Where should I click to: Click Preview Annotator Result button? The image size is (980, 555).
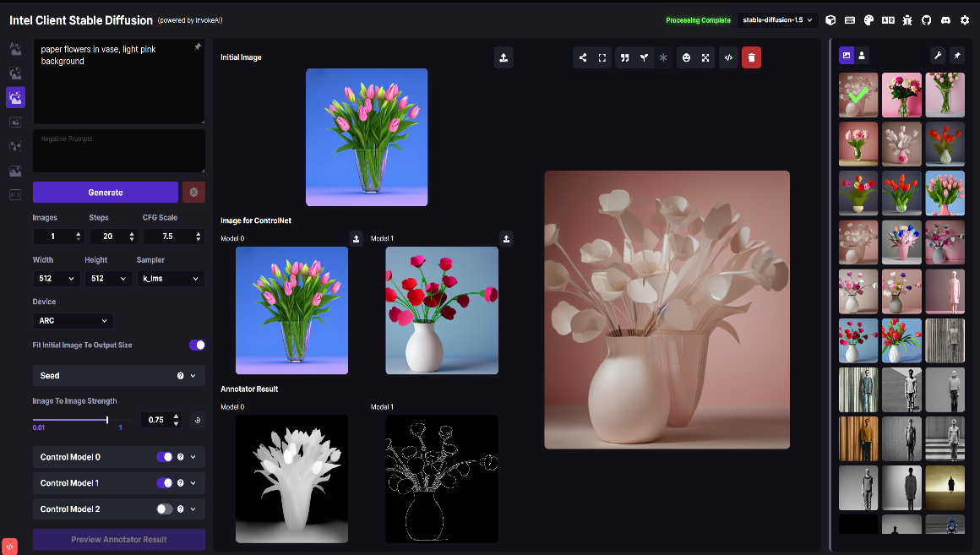click(119, 540)
